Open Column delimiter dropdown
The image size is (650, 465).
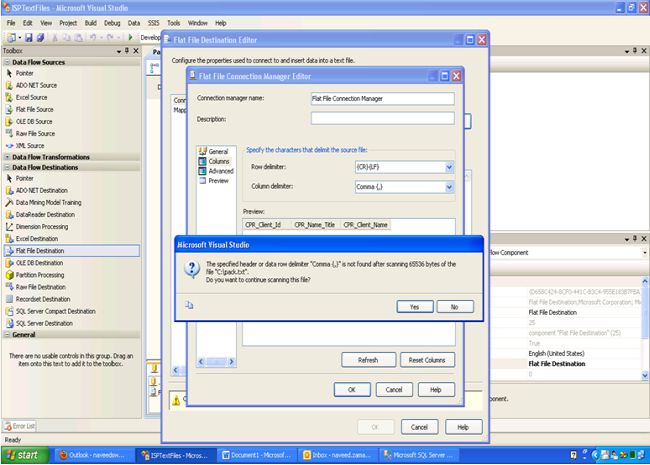[449, 187]
